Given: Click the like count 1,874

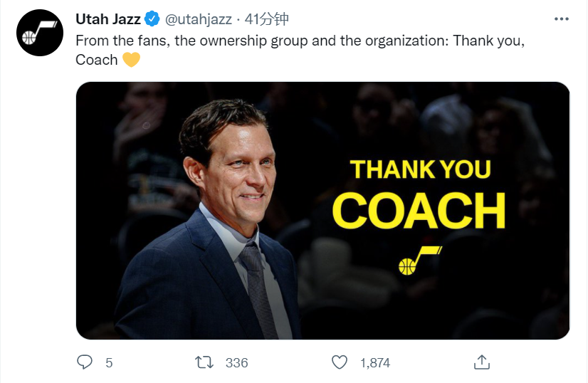Looking at the screenshot, I should (x=375, y=363).
